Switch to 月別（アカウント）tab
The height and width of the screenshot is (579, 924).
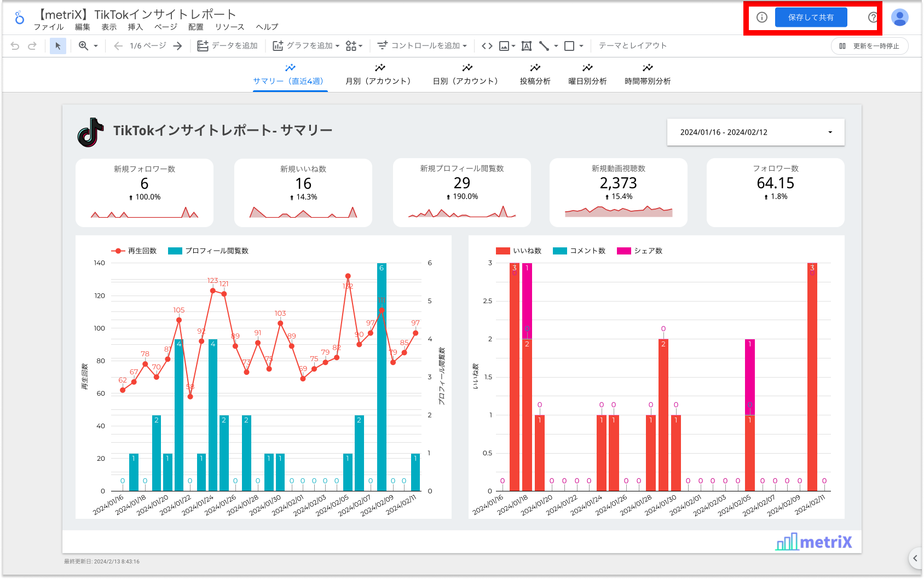tap(380, 75)
